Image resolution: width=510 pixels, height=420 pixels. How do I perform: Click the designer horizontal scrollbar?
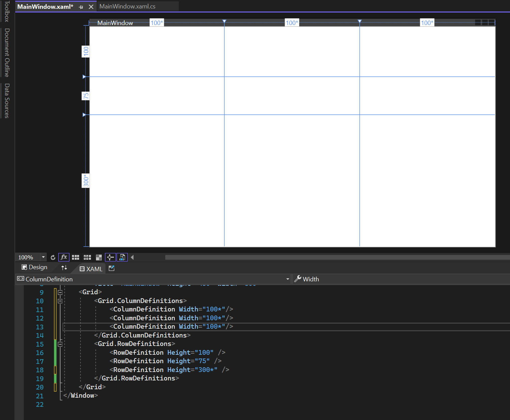pyautogui.click(x=337, y=257)
